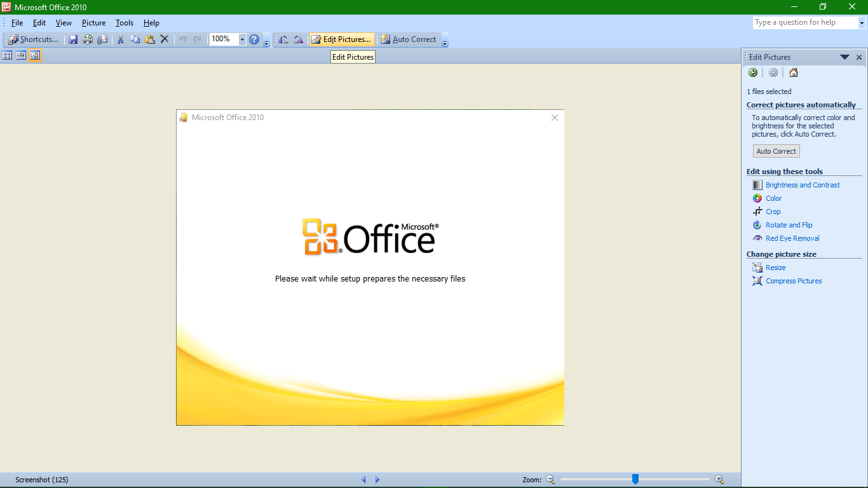868x488 pixels.
Task: Click the Copy icon in toolbar
Action: point(135,39)
